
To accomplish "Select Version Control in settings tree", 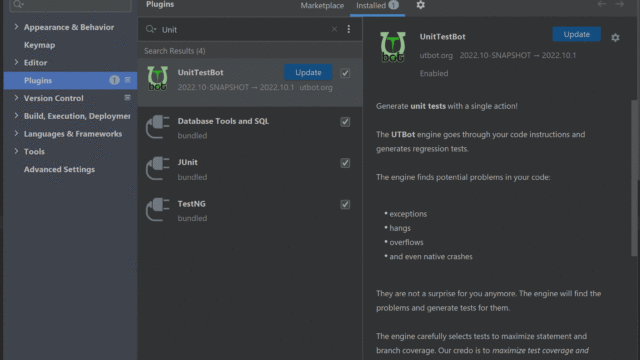I will [53, 98].
